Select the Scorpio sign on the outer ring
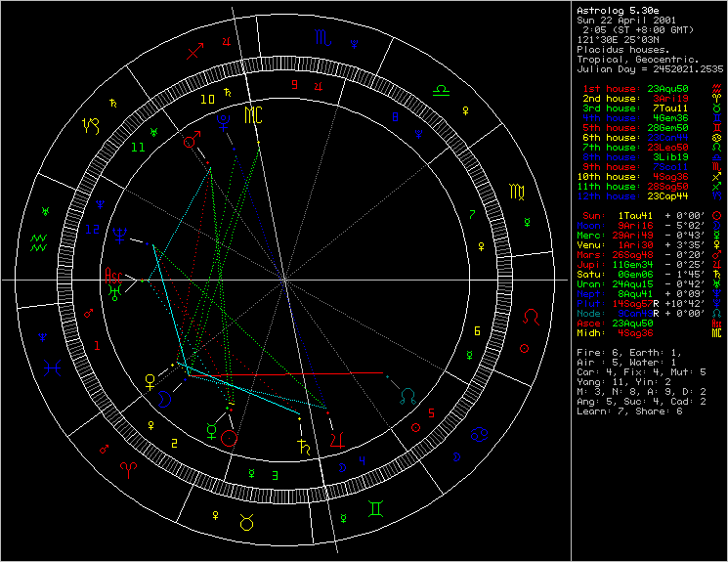728x562 pixels. [x=321, y=39]
